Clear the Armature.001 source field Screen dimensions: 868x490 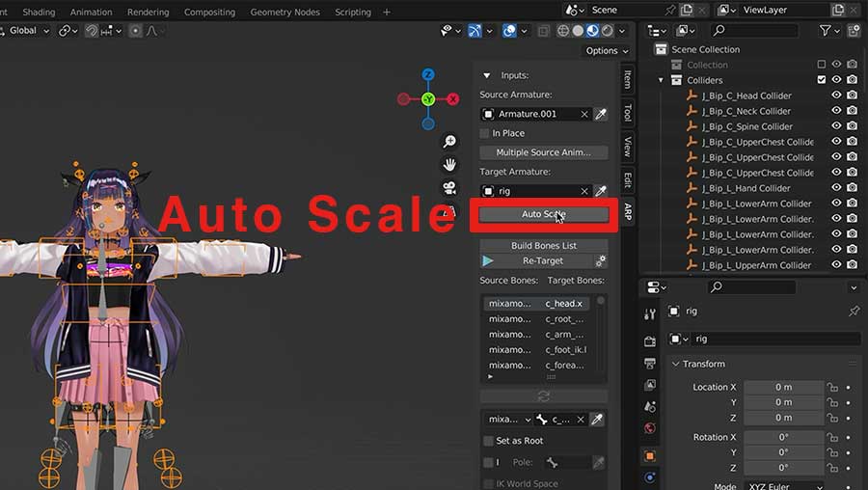coord(584,114)
